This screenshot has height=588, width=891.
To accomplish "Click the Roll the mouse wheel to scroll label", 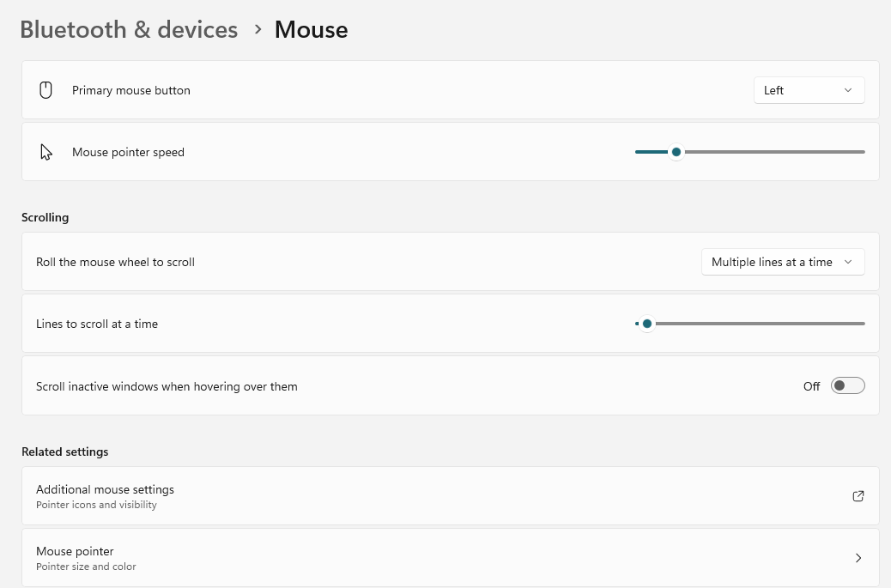I will pyautogui.click(x=115, y=262).
